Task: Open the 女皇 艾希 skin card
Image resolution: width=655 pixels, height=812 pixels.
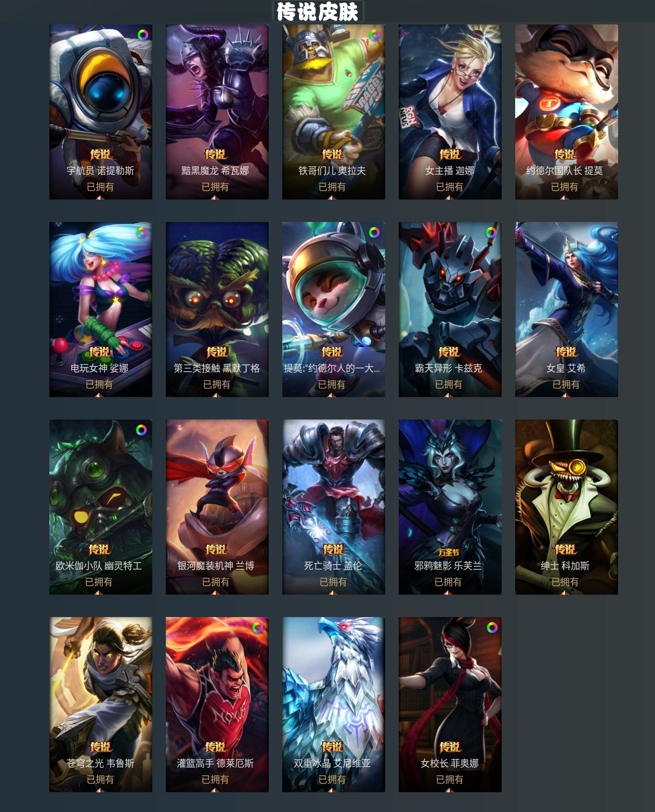Action: point(567,309)
